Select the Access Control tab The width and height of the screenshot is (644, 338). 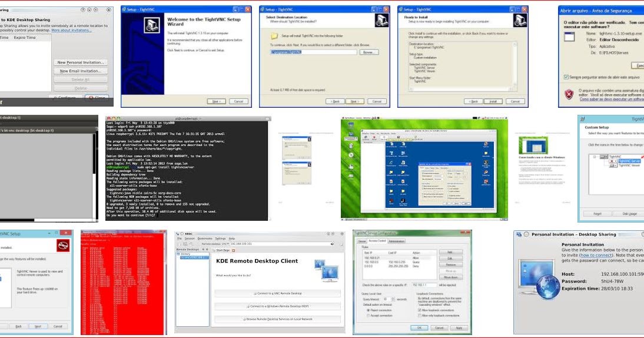click(377, 241)
